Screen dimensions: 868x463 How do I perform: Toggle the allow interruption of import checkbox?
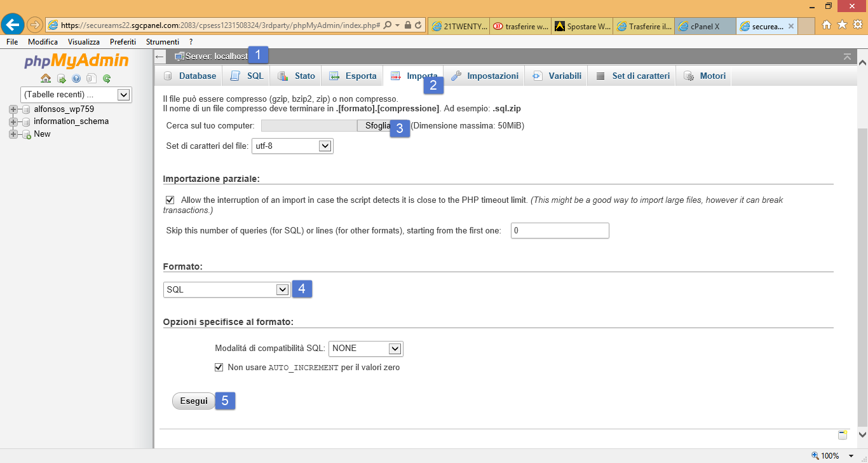click(170, 200)
